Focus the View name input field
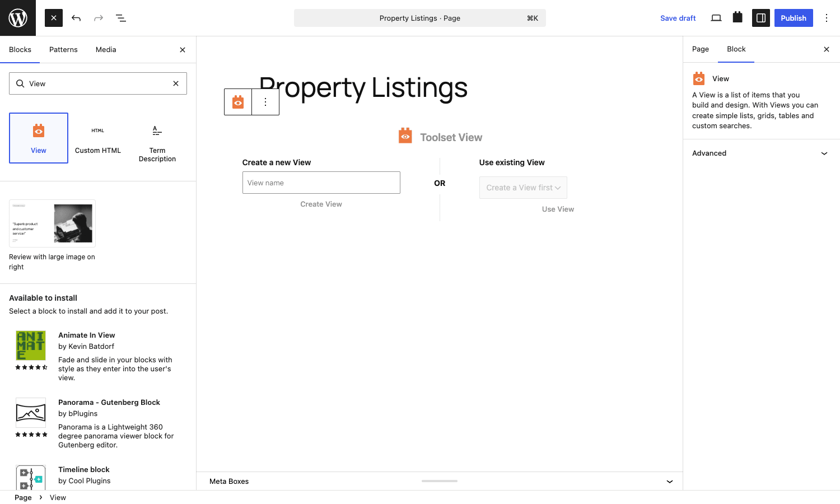This screenshot has width=840, height=504. [321, 183]
